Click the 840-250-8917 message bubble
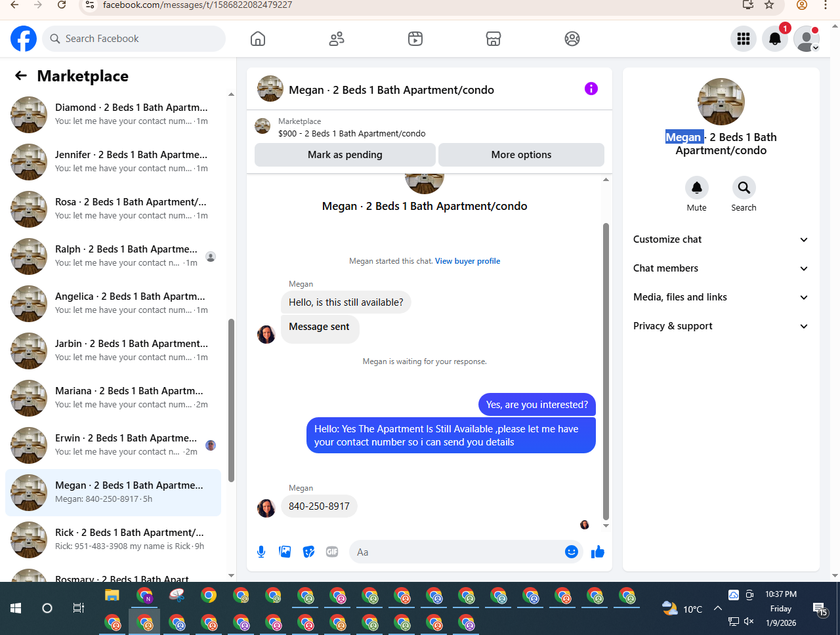Screen dimensions: 840x635 click(x=319, y=506)
